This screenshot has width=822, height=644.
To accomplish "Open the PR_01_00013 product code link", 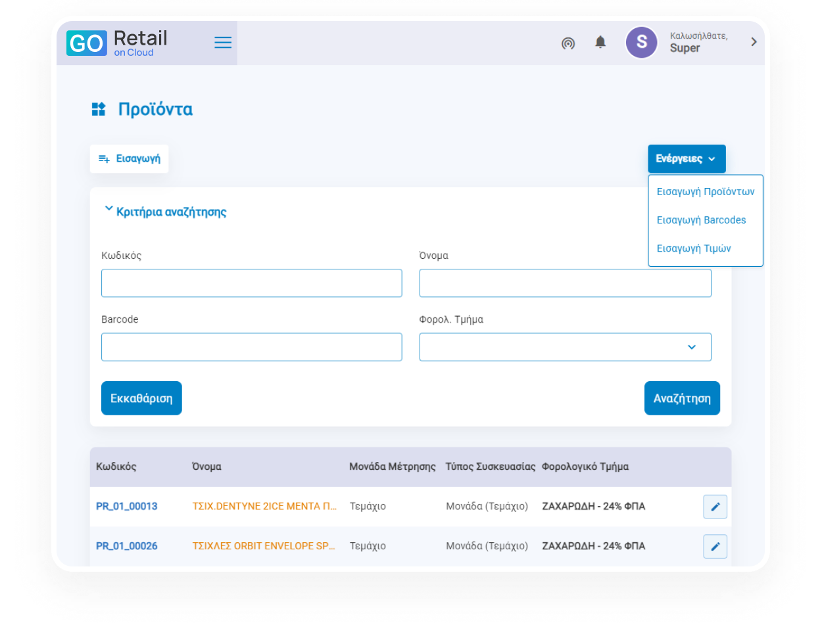I will (127, 507).
